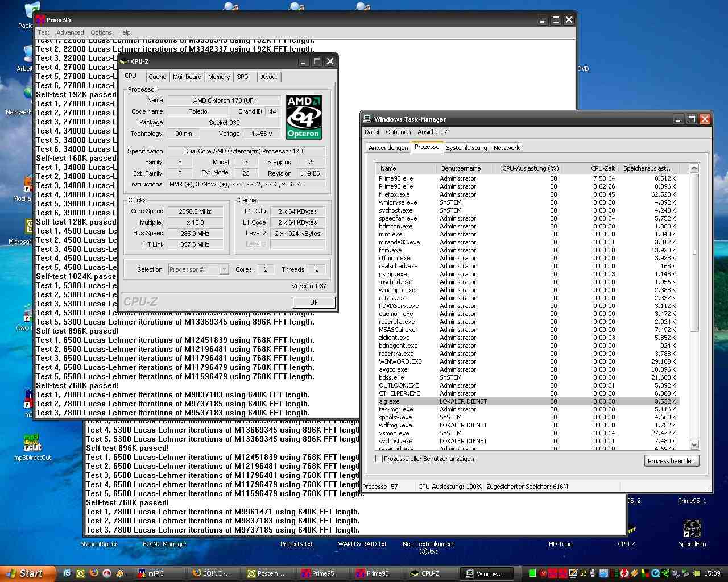This screenshot has height=582, width=728.
Task: Click the Winamp lightning icon in Quick Launch
Action: pyautogui.click(x=120, y=573)
